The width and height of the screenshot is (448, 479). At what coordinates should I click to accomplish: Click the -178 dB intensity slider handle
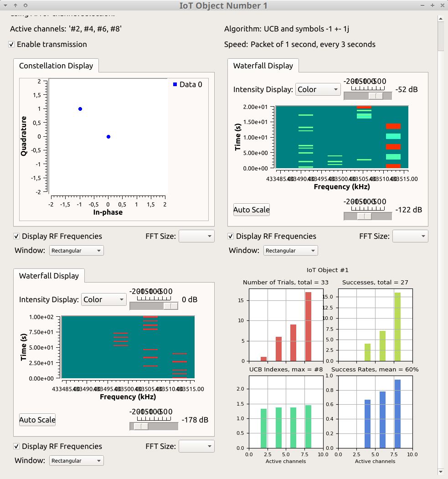click(141, 426)
